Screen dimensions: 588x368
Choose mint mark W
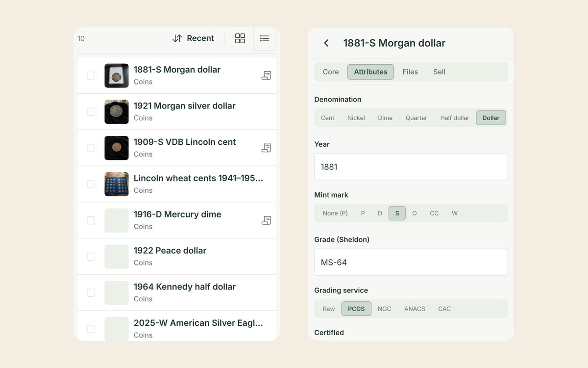455,213
